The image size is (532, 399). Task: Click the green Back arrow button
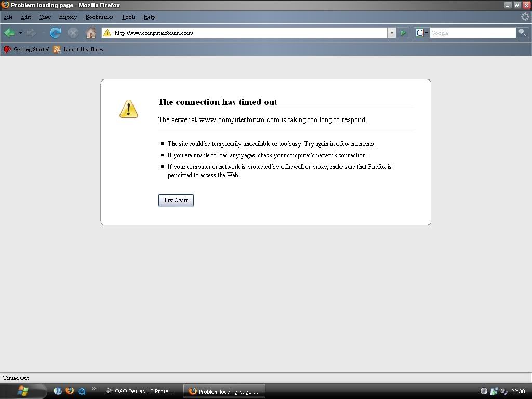coord(9,33)
